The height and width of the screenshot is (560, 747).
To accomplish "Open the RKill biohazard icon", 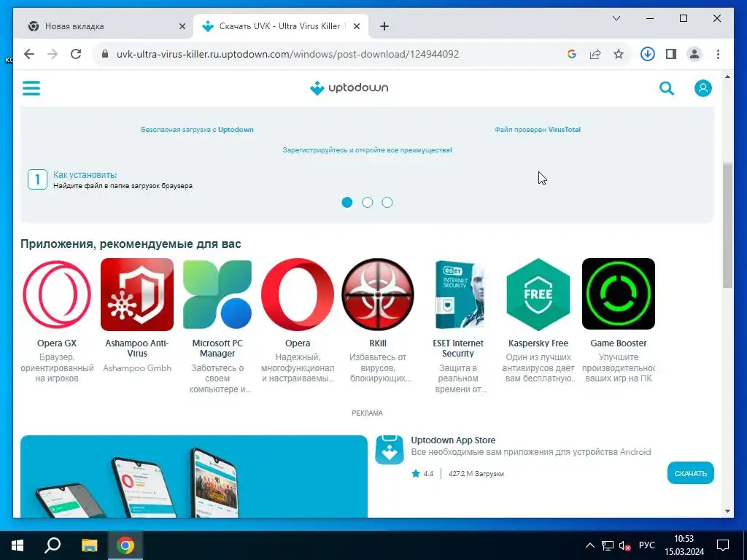I will point(378,295).
